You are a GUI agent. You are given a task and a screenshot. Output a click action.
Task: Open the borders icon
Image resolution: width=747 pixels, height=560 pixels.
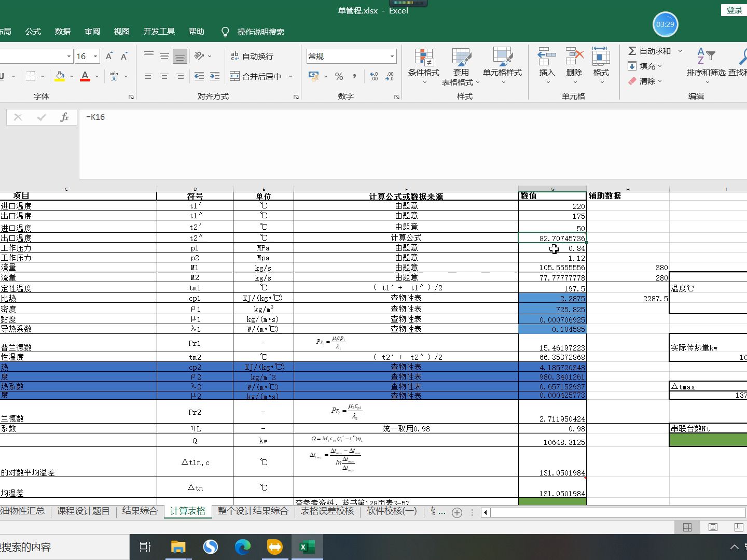point(31,76)
